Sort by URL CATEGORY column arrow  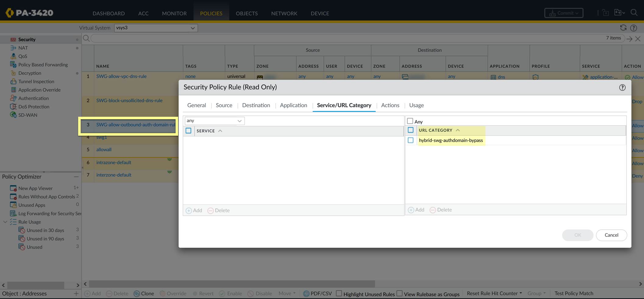click(458, 130)
